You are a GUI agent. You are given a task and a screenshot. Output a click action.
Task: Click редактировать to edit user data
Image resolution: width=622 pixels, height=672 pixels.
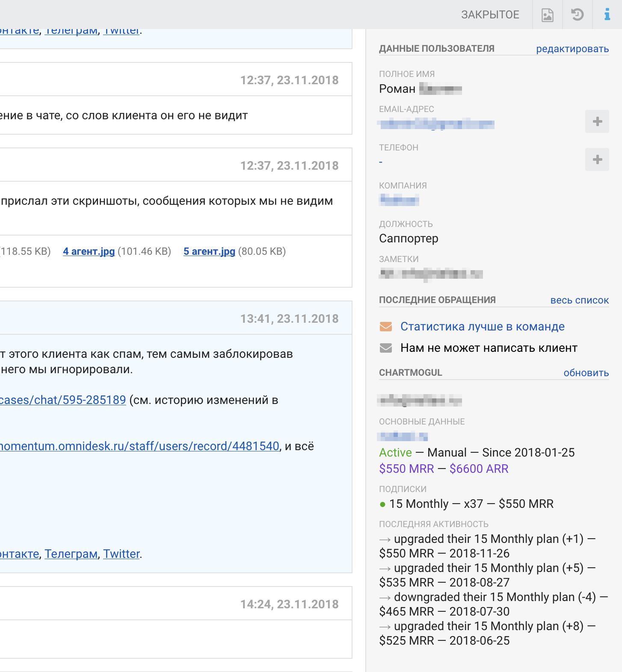point(572,49)
